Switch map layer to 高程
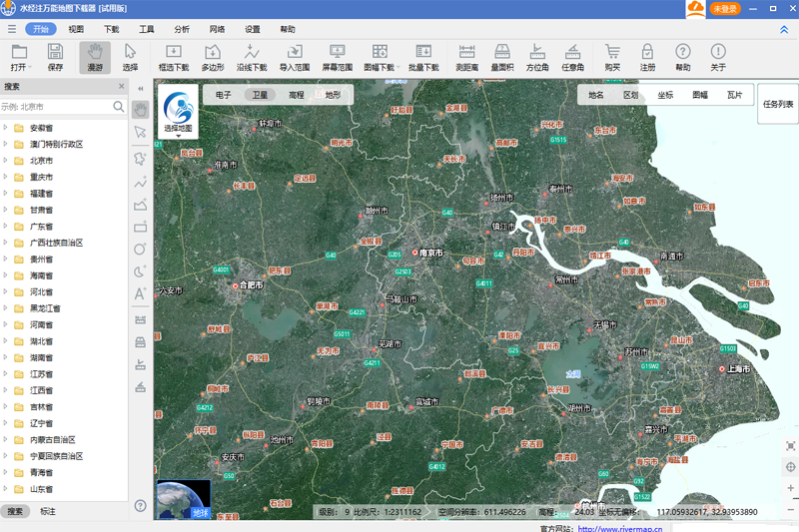The width and height of the screenshot is (799, 532). 297,95
